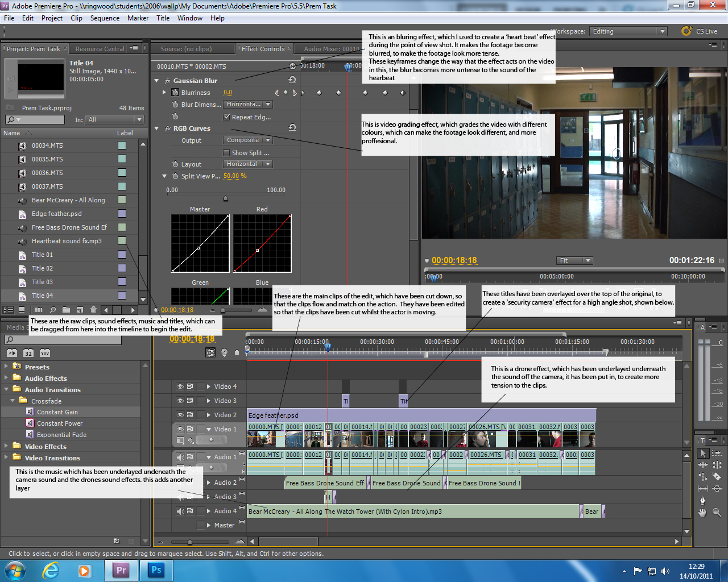This screenshot has width=728, height=582.
Task: Expand the Video Effects folder
Action: click(6, 446)
